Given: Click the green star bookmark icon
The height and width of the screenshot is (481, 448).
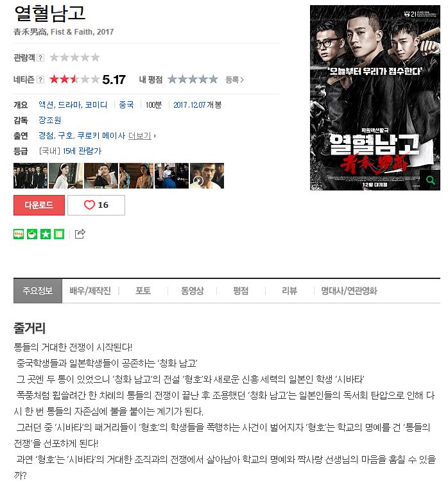Looking at the screenshot, I should point(46,234).
